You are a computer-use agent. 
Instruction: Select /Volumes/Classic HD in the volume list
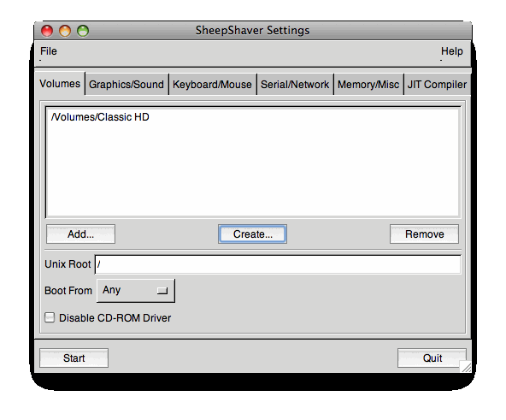tap(100, 117)
